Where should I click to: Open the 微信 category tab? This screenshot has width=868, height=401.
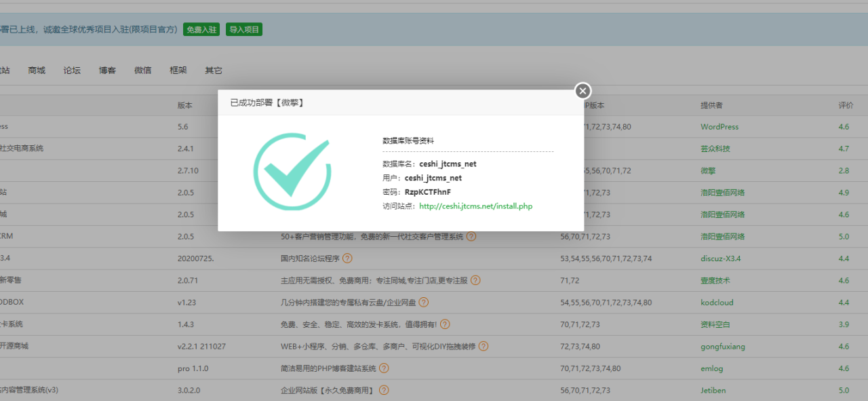[142, 71]
